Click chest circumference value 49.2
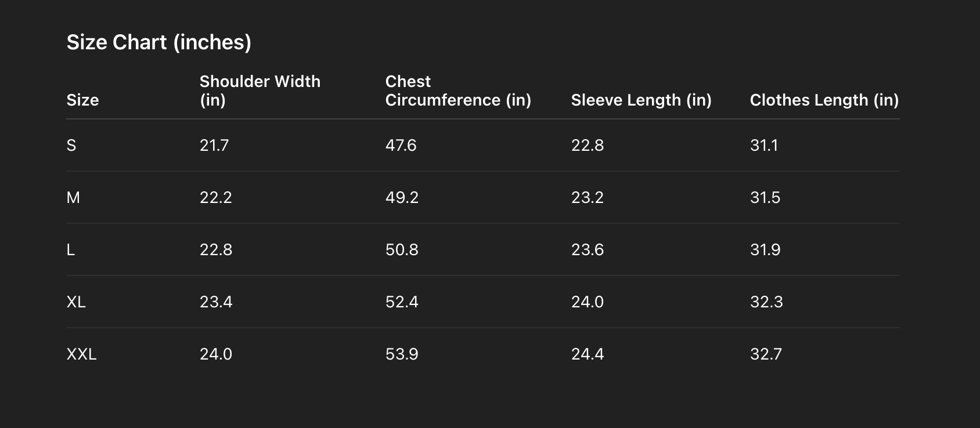980x428 pixels. (402, 197)
